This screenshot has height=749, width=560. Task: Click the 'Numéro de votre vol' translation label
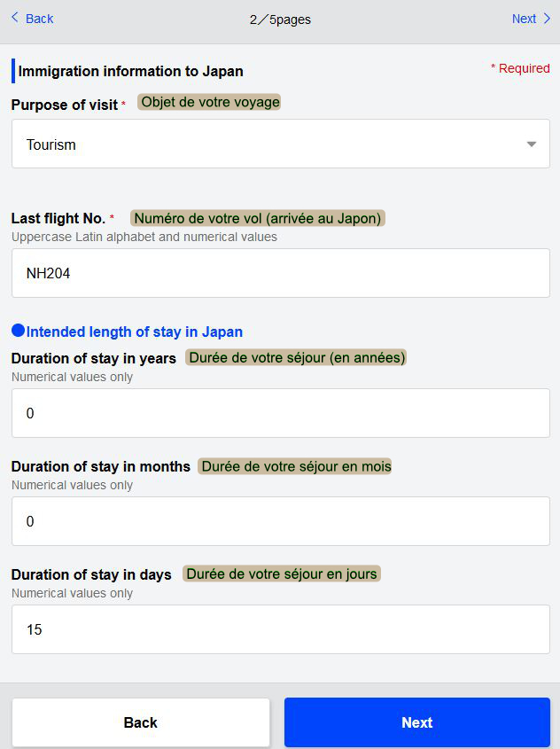[258, 218]
